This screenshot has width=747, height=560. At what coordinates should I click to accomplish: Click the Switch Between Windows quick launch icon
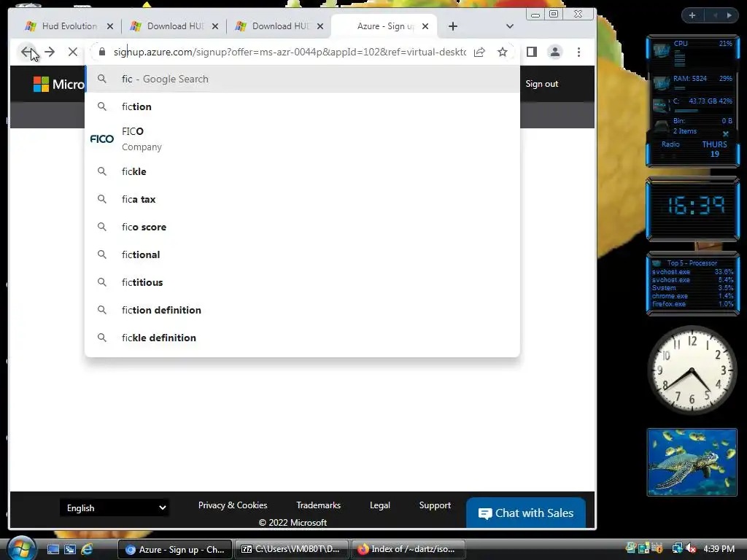(x=70, y=549)
